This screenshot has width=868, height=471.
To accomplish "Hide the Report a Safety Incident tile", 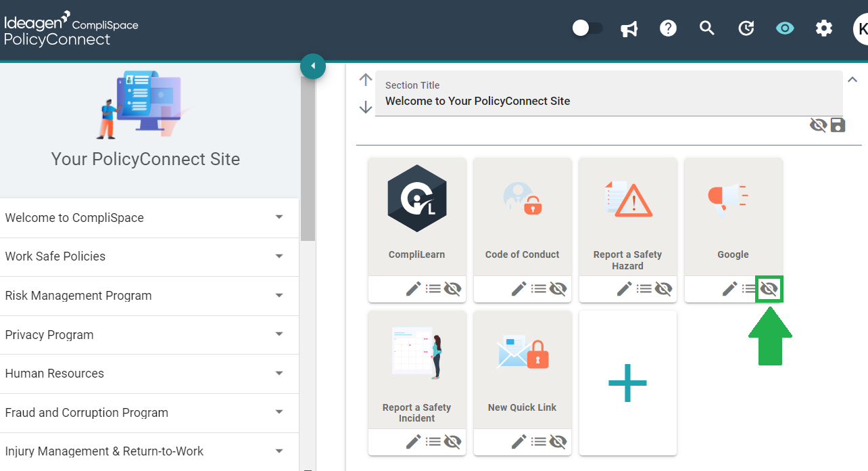I will (x=452, y=442).
